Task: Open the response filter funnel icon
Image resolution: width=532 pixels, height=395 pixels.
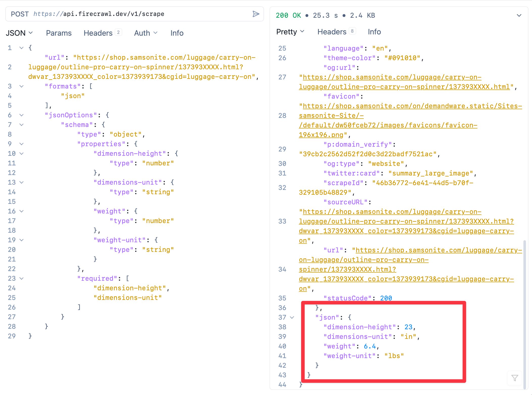Action: click(515, 378)
